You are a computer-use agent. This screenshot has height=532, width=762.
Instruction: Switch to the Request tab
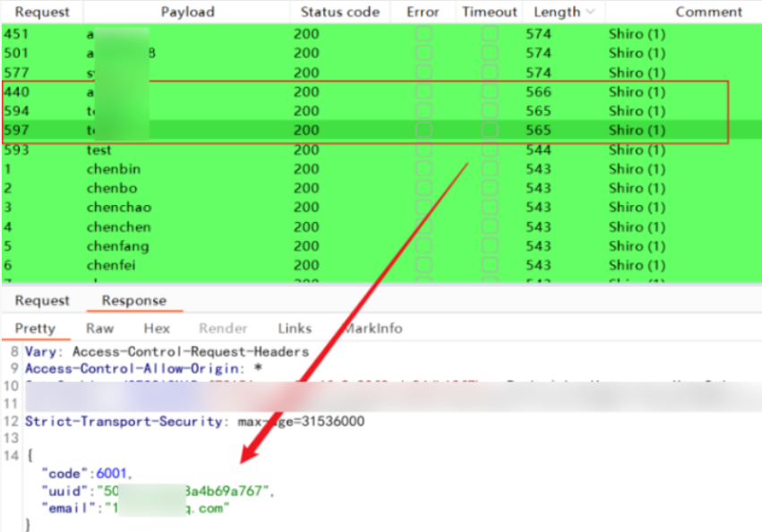coord(41,301)
